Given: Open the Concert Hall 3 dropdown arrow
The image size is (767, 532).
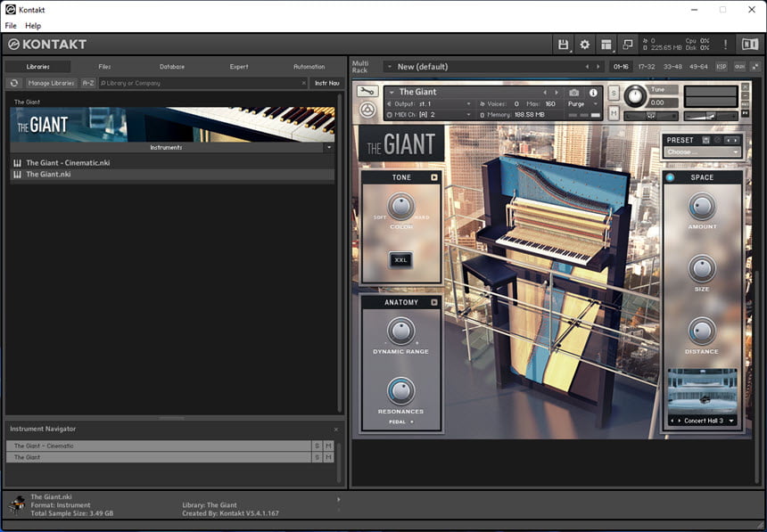Looking at the screenshot, I should (x=732, y=421).
